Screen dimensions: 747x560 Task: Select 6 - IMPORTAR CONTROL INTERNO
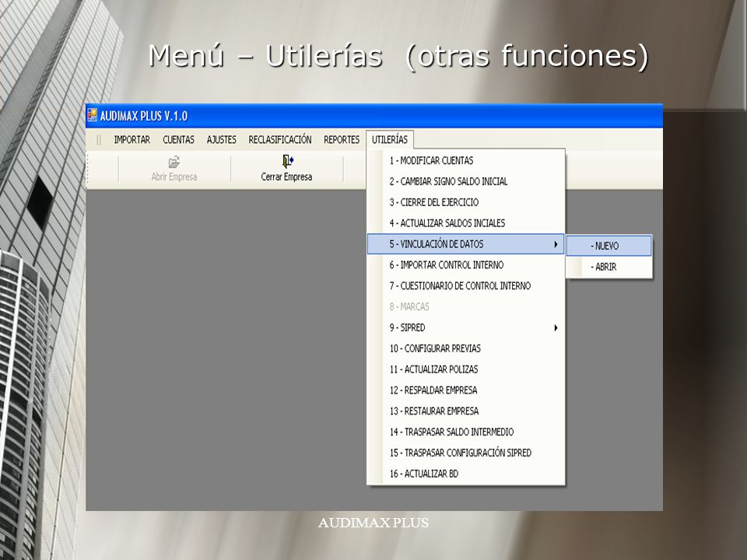pos(466,264)
